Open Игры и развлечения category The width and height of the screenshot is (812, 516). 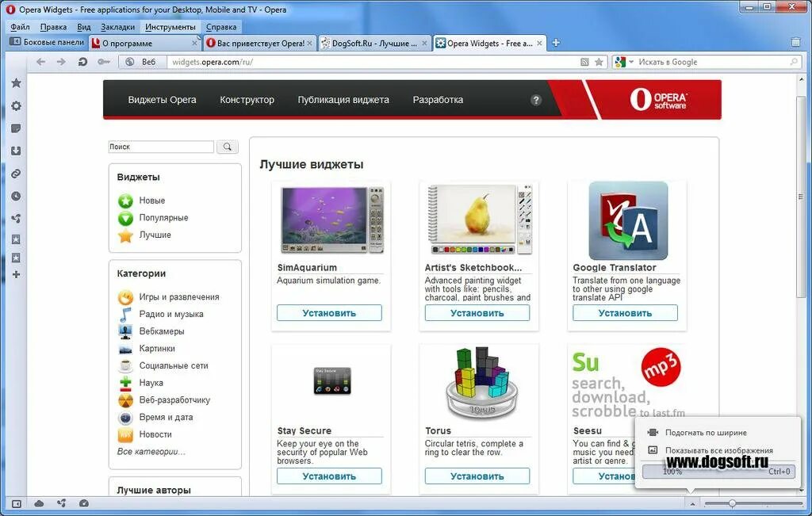tap(178, 297)
